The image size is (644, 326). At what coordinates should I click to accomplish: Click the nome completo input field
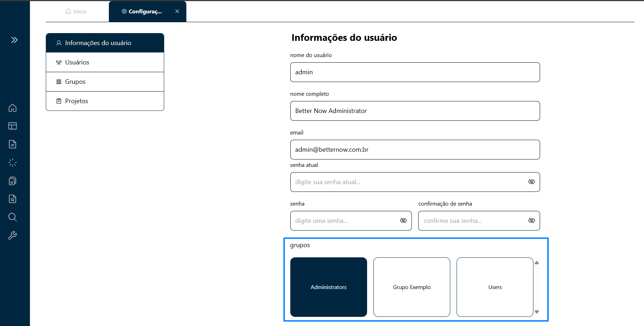coord(415,111)
